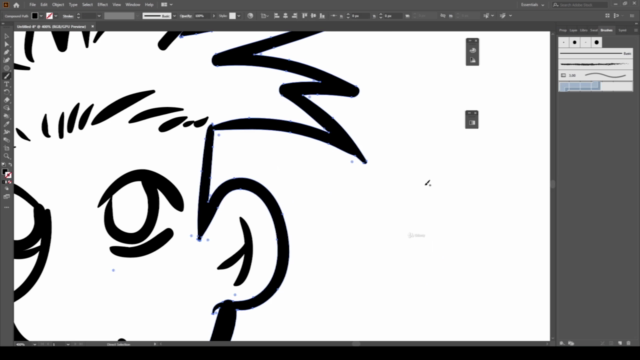Open the Edit menu
The image size is (640, 360).
44,5
